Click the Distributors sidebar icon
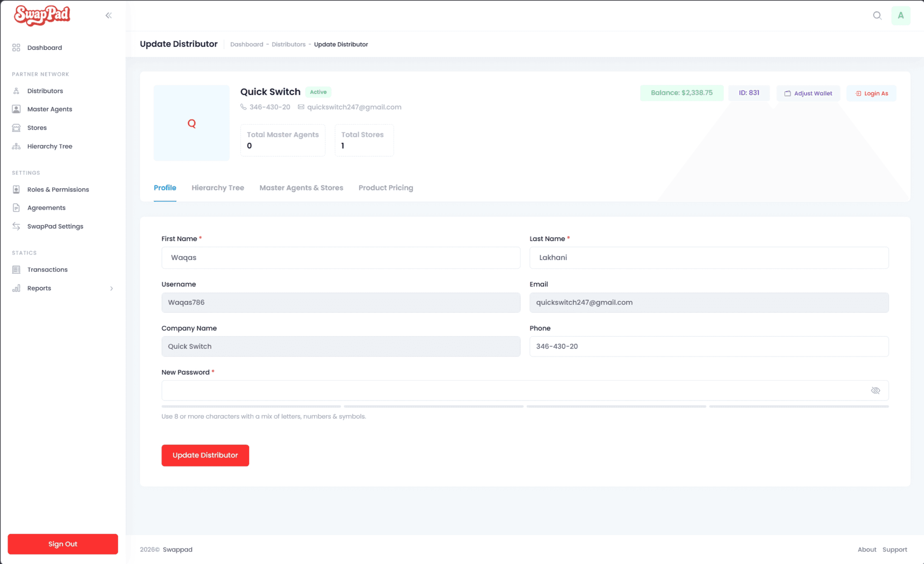Screen dimensions: 924x564 coord(16,91)
